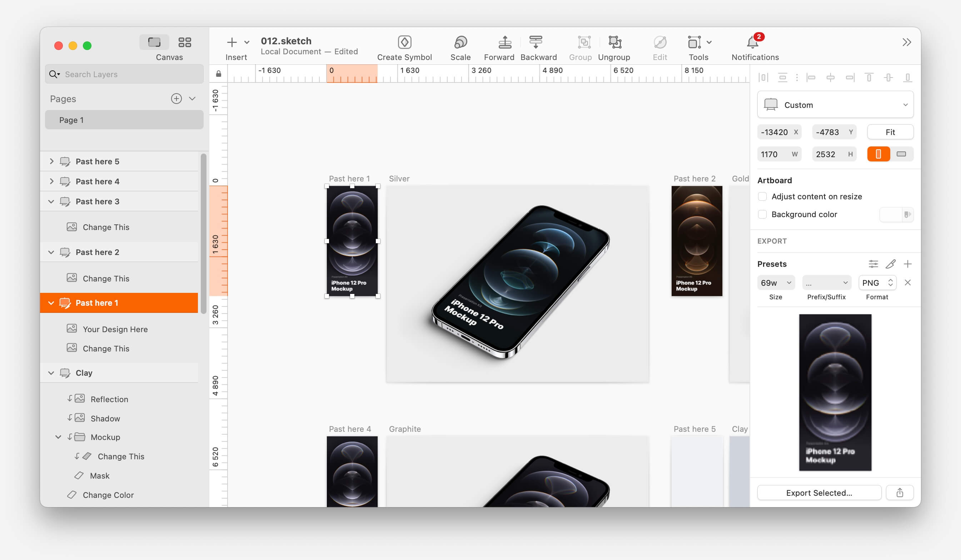Toggle the ruler lock icon
Viewport: 961px width, 560px height.
click(x=219, y=74)
